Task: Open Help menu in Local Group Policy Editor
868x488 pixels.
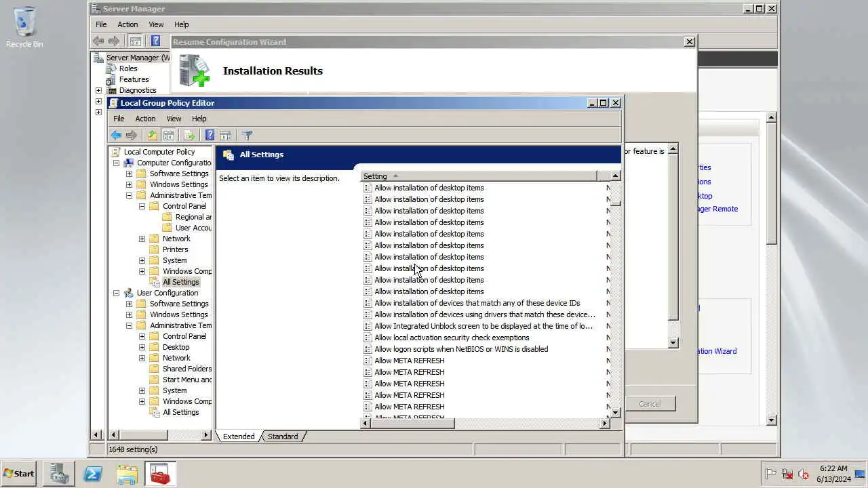Action: pos(199,119)
